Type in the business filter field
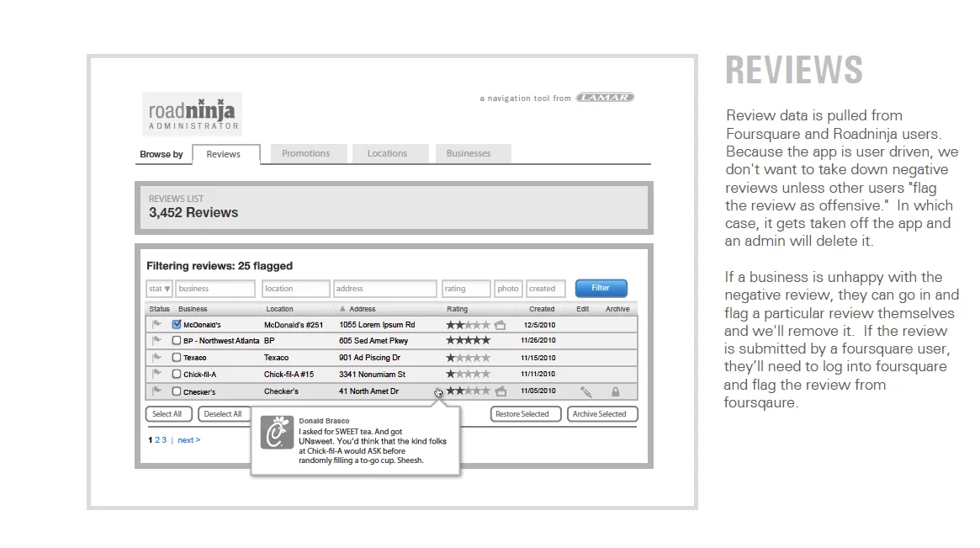 [x=214, y=288]
